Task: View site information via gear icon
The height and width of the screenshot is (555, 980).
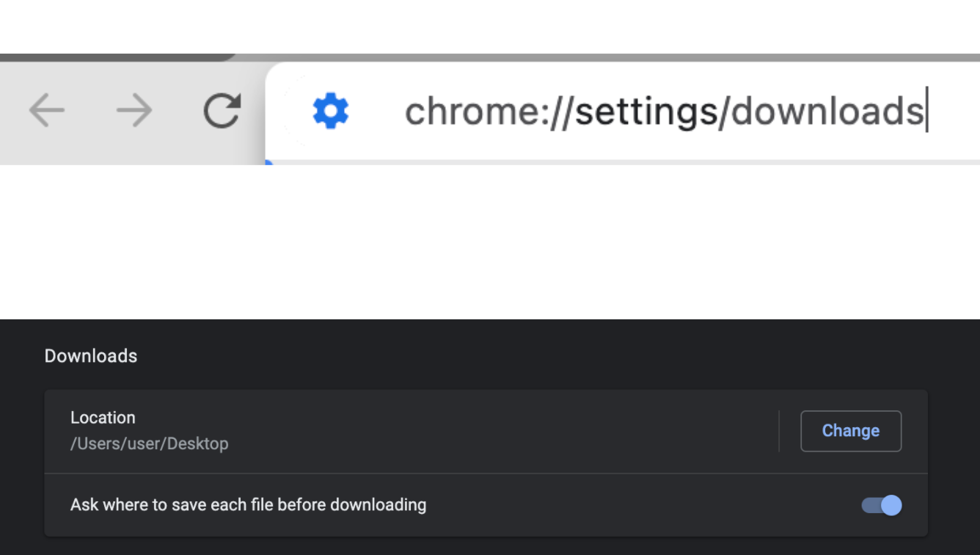Action: [331, 111]
